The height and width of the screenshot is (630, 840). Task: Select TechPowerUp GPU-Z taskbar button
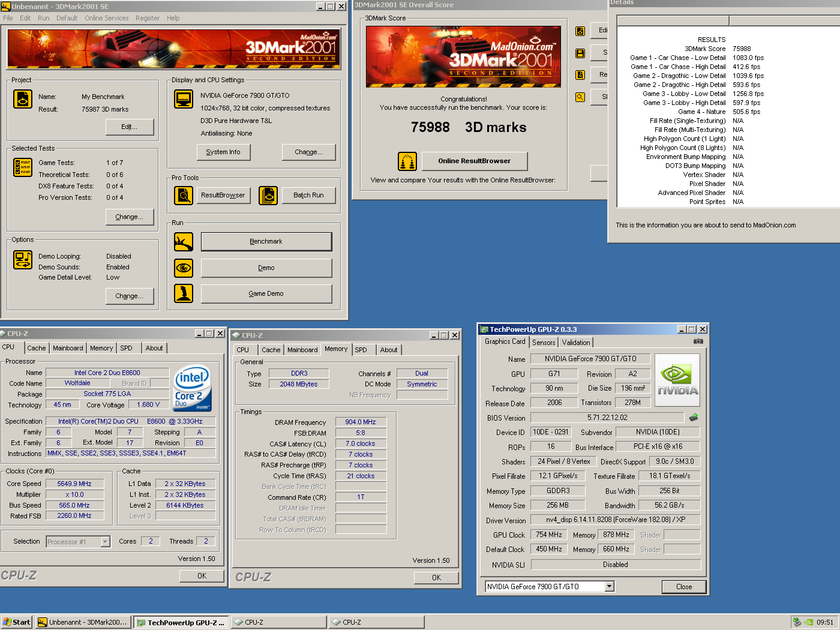181,622
